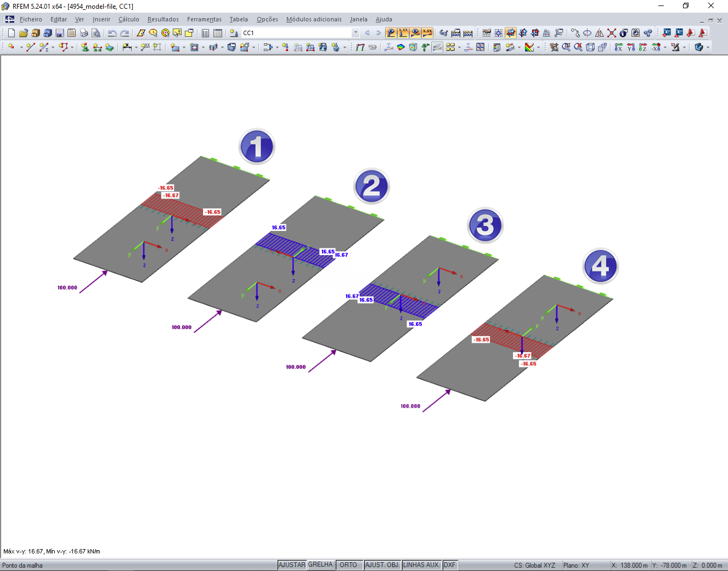Viewport: 728px width, 571px height.
Task: Open the Cálculo menu
Action: [x=129, y=19]
